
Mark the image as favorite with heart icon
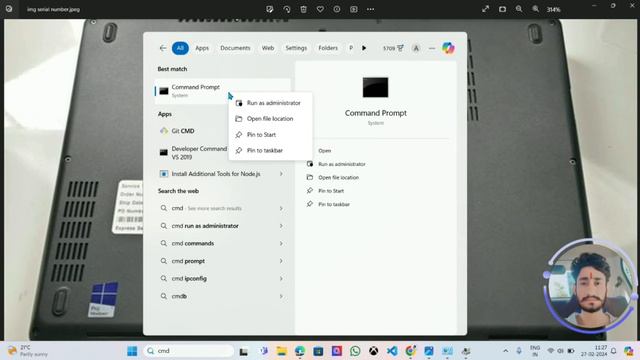click(x=320, y=9)
